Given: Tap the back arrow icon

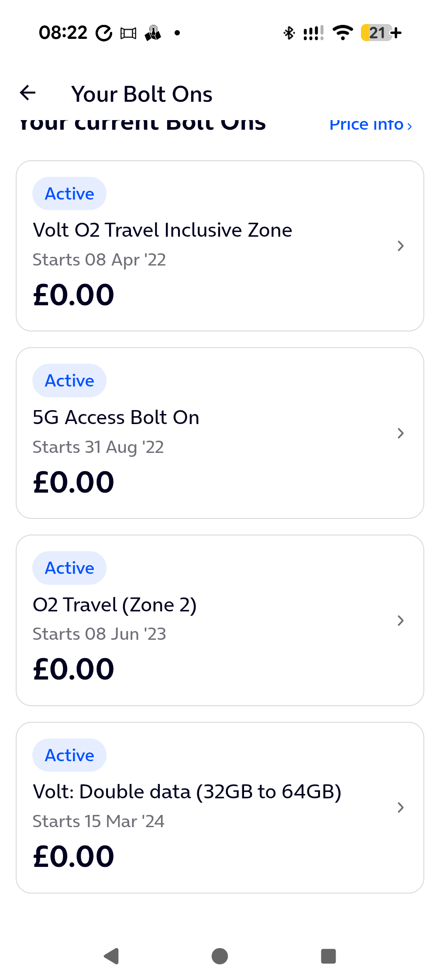Looking at the screenshot, I should (x=28, y=93).
